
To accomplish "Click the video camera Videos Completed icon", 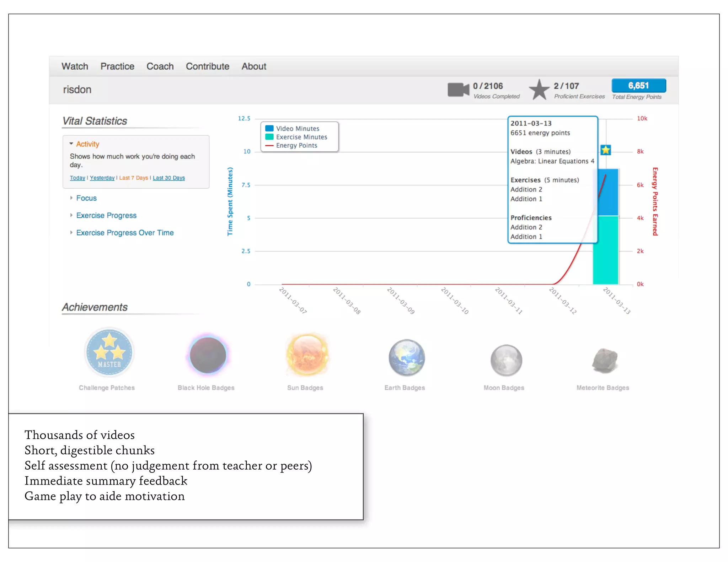I will click(458, 90).
